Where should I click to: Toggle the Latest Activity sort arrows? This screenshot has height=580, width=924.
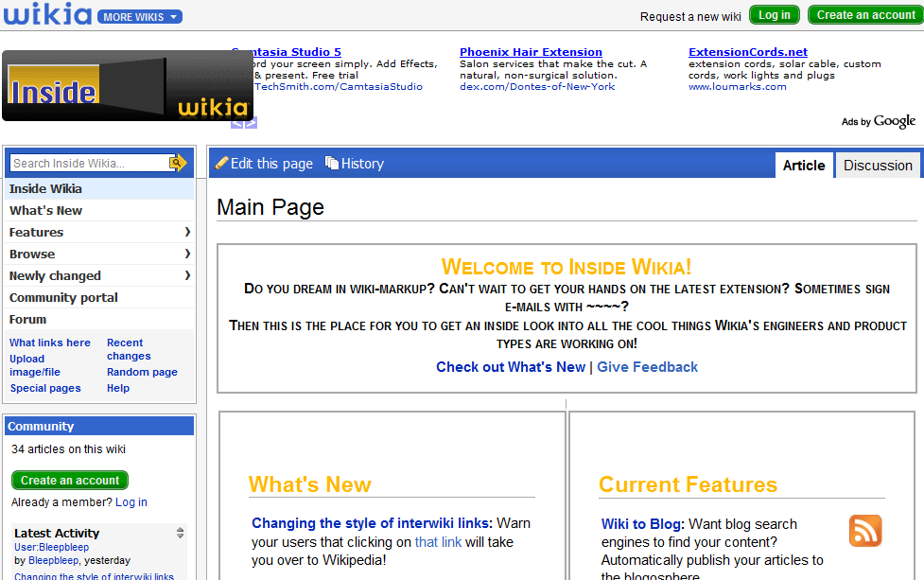(180, 534)
